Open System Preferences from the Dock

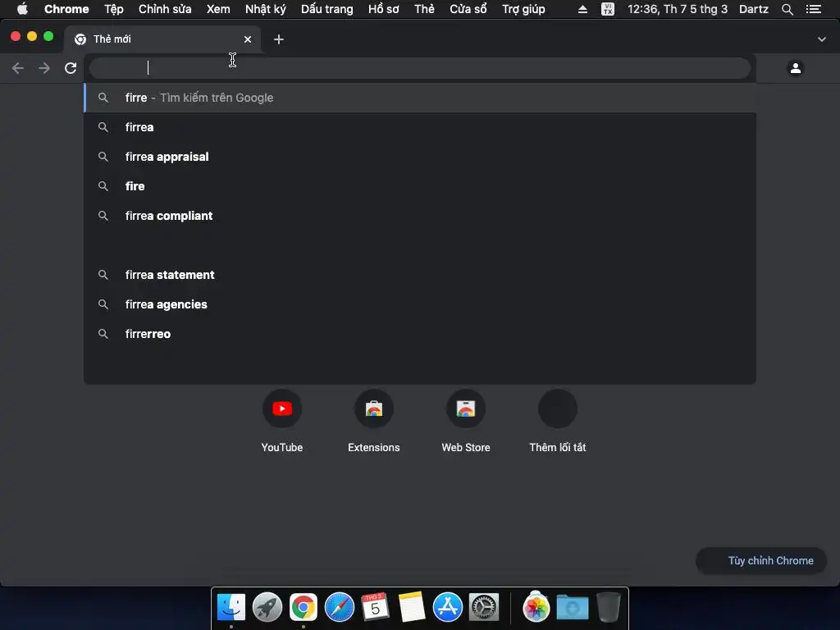tap(484, 607)
